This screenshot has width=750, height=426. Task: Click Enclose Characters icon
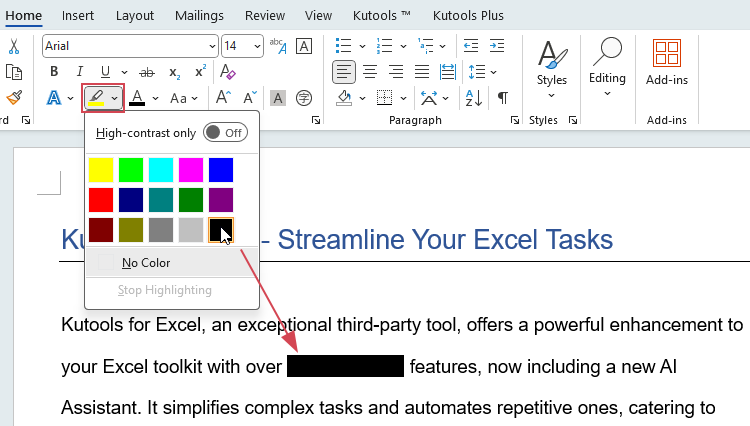click(304, 98)
